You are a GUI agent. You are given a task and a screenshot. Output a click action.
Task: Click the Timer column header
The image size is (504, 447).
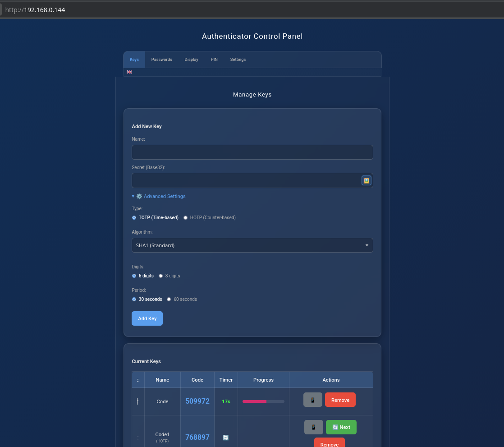pyautogui.click(x=226, y=380)
